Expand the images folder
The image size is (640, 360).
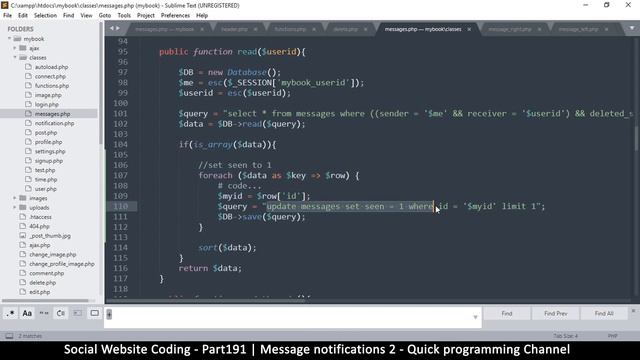pyautogui.click(x=15, y=198)
